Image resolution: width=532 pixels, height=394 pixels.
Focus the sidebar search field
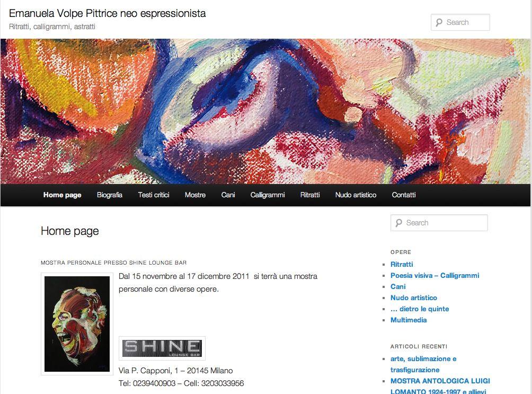click(439, 223)
